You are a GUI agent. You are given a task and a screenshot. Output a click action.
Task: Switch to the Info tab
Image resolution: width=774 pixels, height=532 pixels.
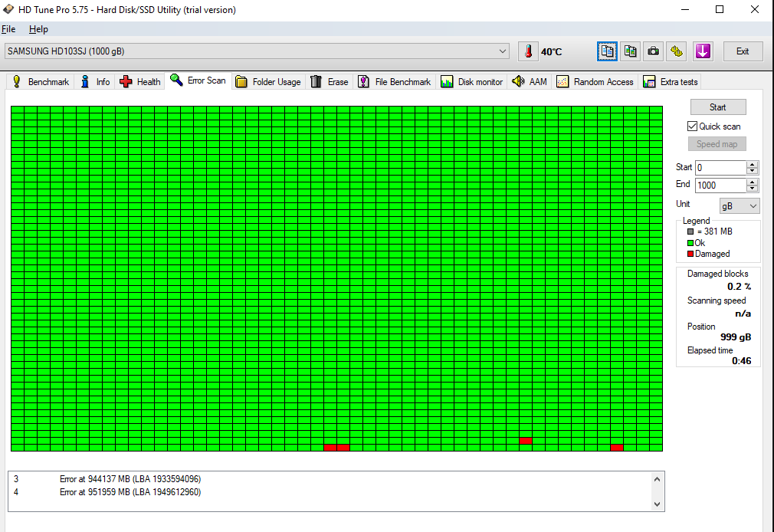[x=95, y=82]
